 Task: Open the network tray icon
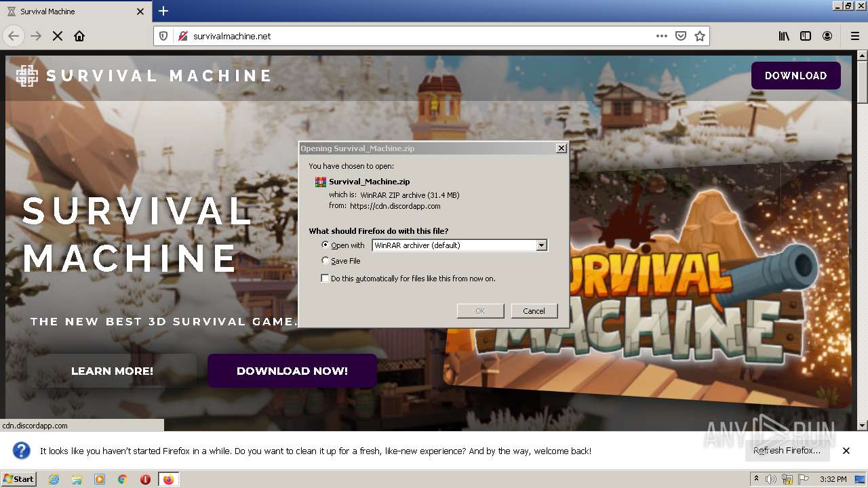pyautogui.click(x=787, y=479)
